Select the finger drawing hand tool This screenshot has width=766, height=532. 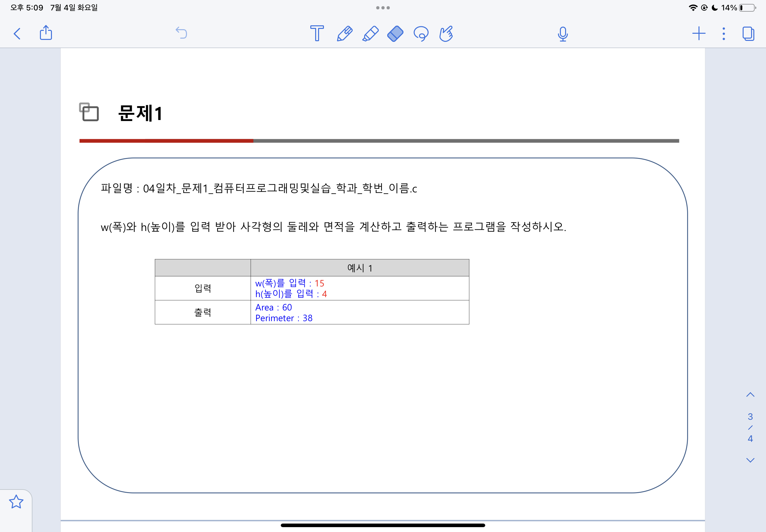(446, 33)
